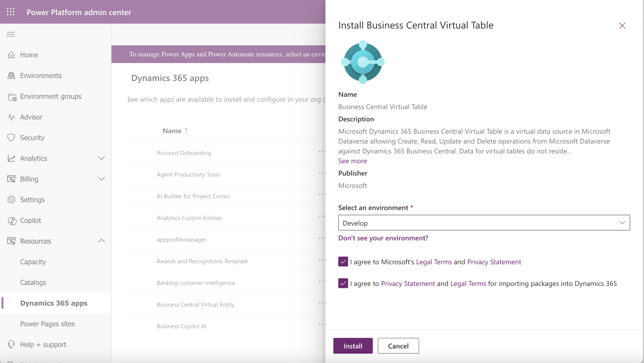This screenshot has height=363, width=644.
Task: Uncheck importing packages into Dynamics 365 checkbox
Action: click(343, 283)
